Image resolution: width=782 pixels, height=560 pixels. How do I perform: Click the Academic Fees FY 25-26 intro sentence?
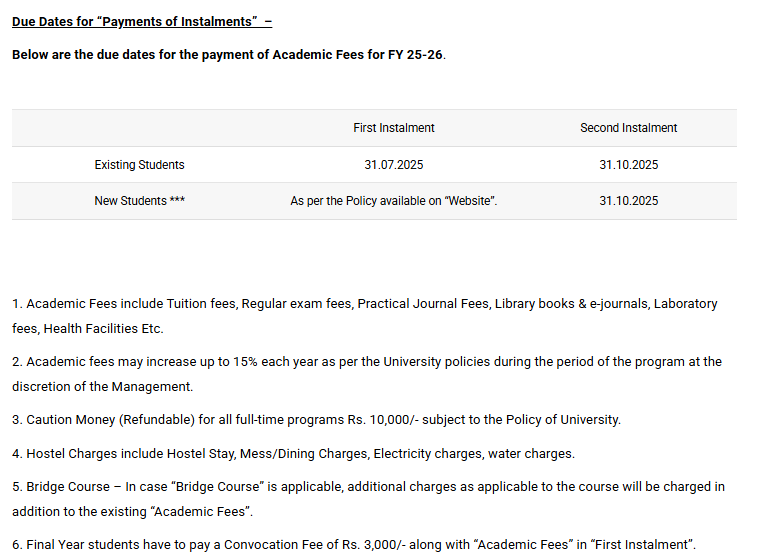229,54
